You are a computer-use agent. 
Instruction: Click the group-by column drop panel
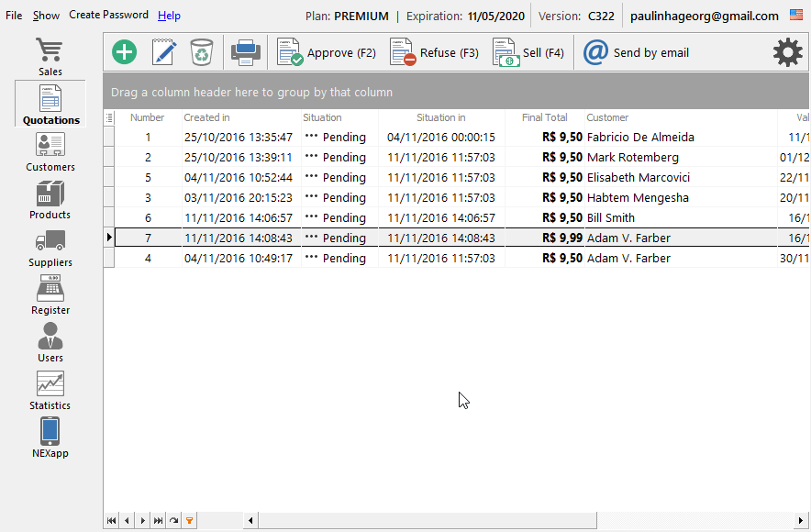[456, 92]
